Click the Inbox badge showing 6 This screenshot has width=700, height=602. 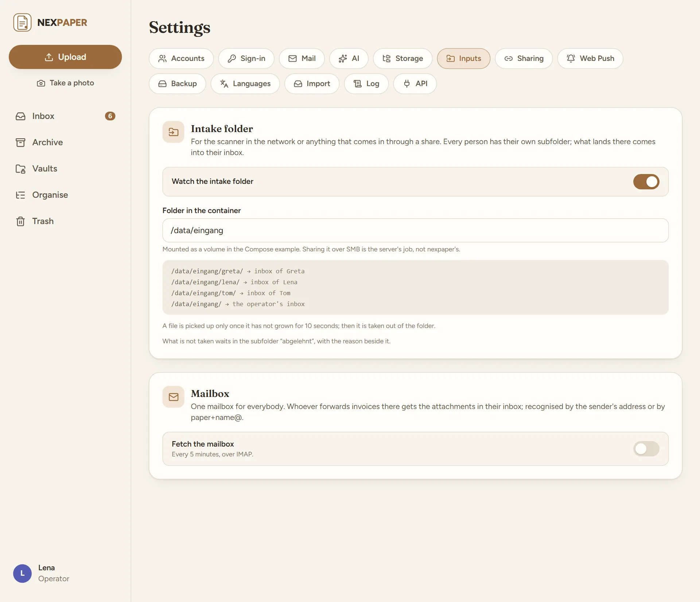(x=110, y=116)
